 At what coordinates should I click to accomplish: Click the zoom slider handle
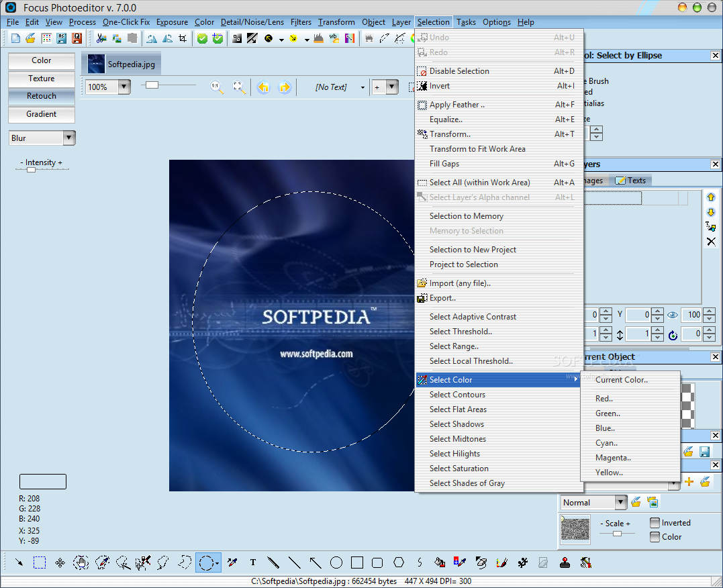[x=152, y=85]
